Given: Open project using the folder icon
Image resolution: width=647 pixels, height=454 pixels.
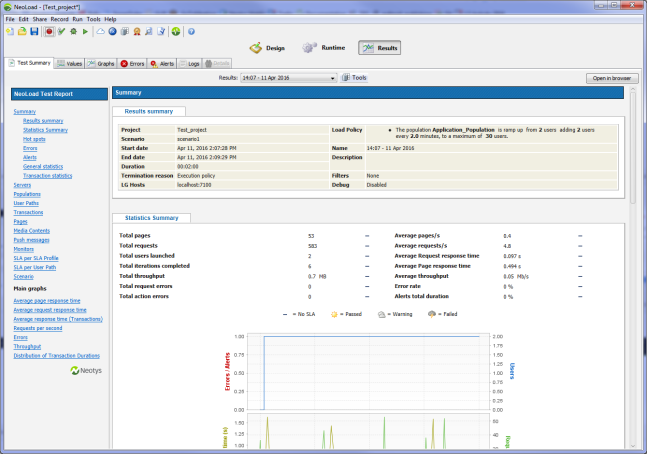Looking at the screenshot, I should pyautogui.click(x=22, y=31).
